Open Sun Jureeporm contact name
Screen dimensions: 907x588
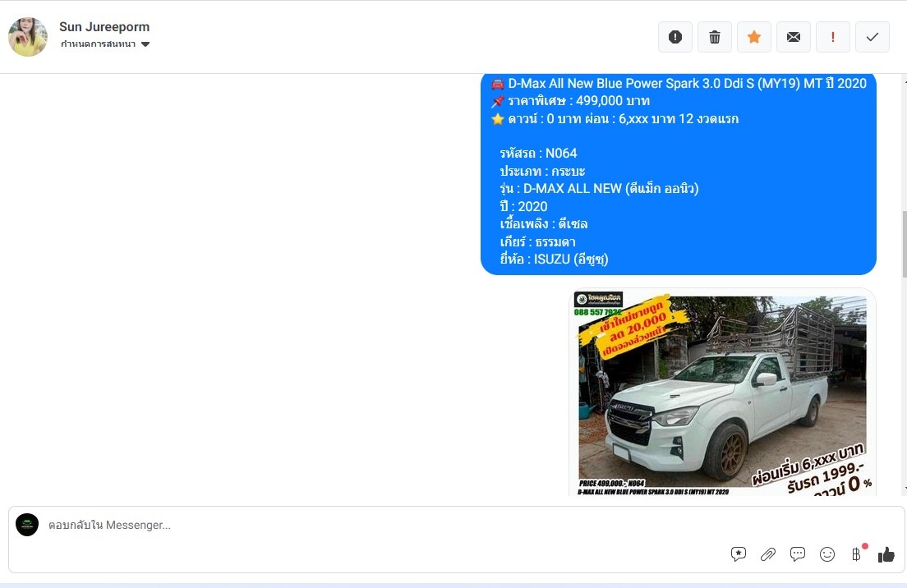coord(104,26)
